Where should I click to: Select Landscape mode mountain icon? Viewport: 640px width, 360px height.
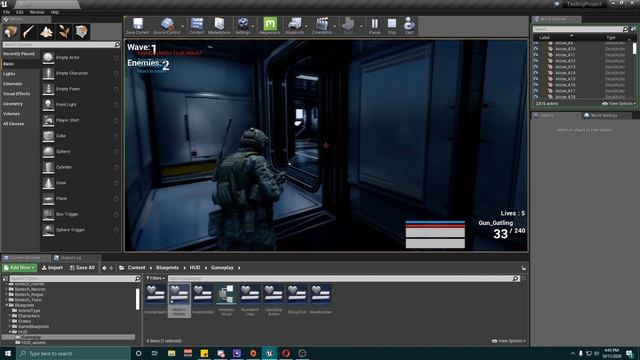click(46, 32)
